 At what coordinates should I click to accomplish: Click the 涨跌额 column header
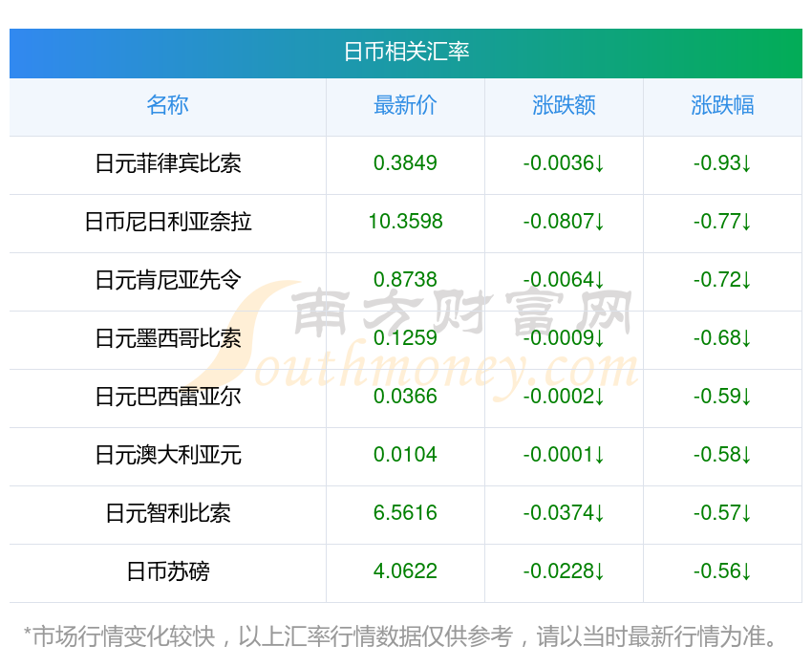tap(564, 105)
